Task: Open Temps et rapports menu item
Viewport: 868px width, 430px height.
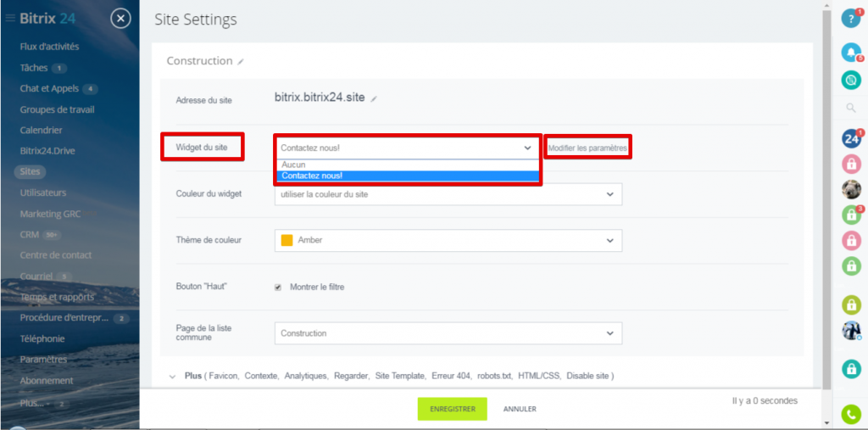Action: pyautogui.click(x=57, y=297)
